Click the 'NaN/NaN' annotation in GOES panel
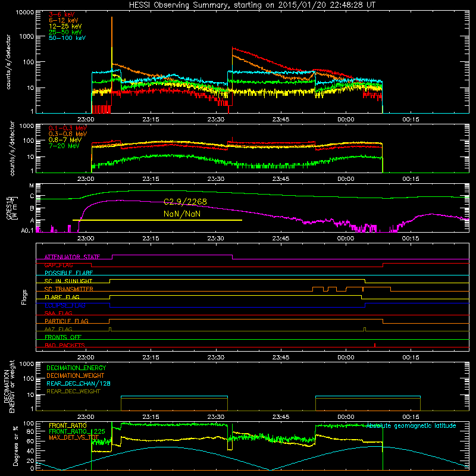The width and height of the screenshot is (476, 476). [182, 214]
